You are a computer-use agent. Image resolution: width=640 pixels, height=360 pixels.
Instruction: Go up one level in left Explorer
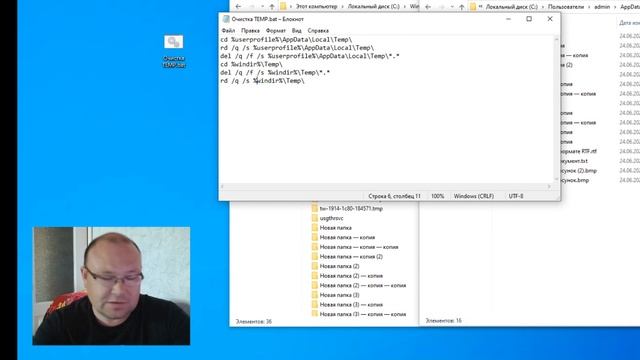tap(272, 7)
